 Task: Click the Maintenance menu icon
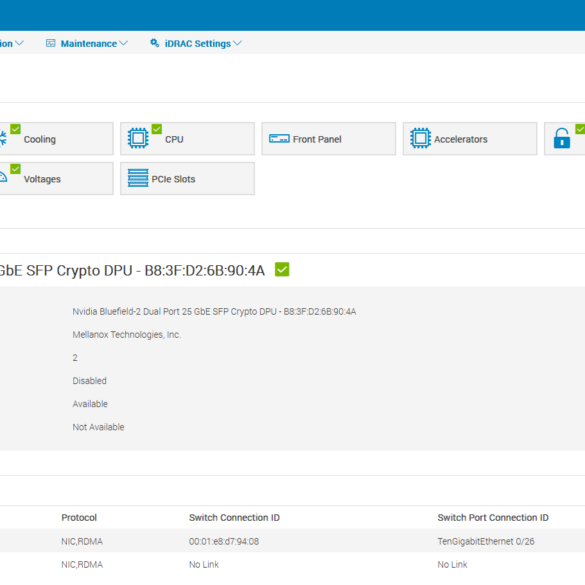pos(50,43)
